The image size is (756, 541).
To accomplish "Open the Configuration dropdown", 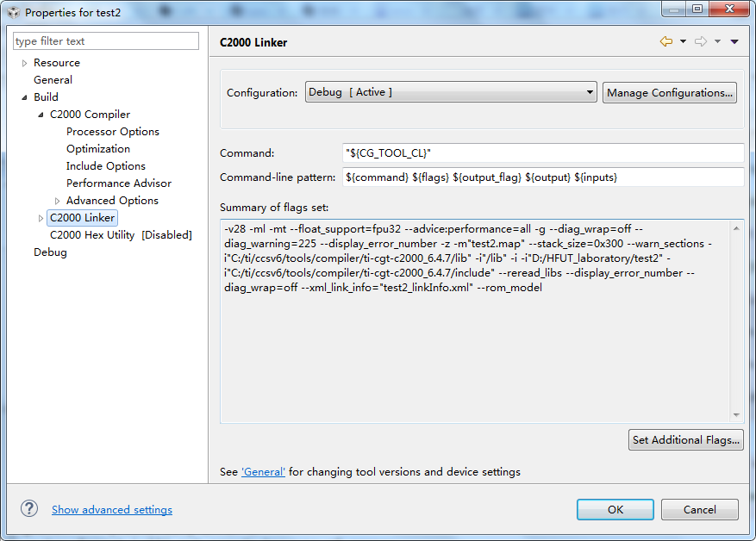I will click(x=451, y=92).
